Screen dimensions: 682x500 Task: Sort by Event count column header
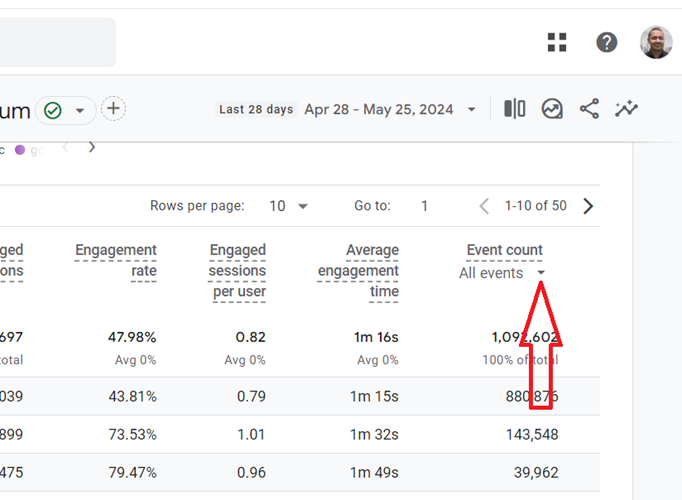click(505, 250)
